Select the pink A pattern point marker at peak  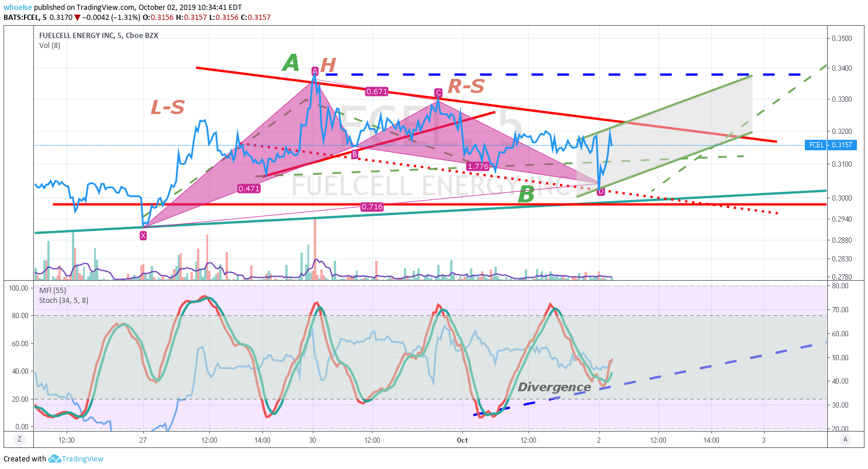(314, 71)
